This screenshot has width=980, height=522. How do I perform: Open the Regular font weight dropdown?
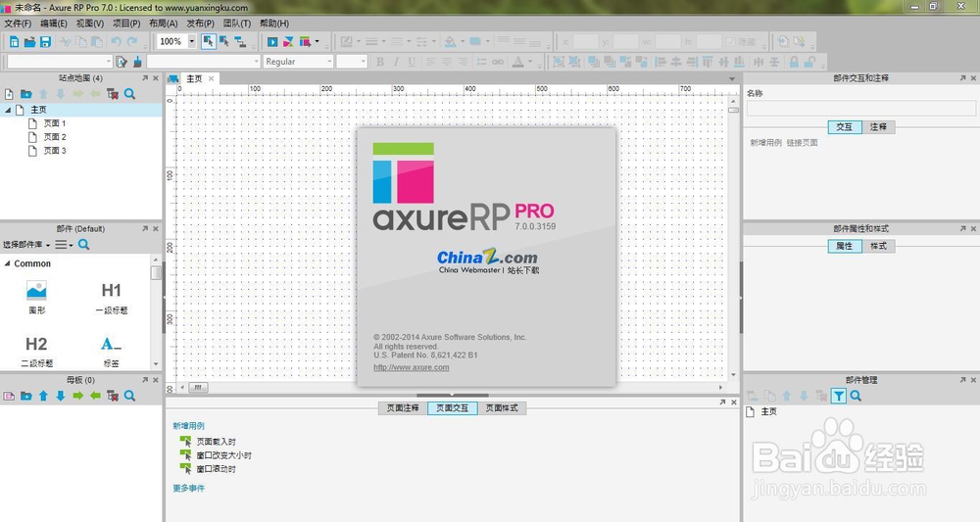pos(298,61)
